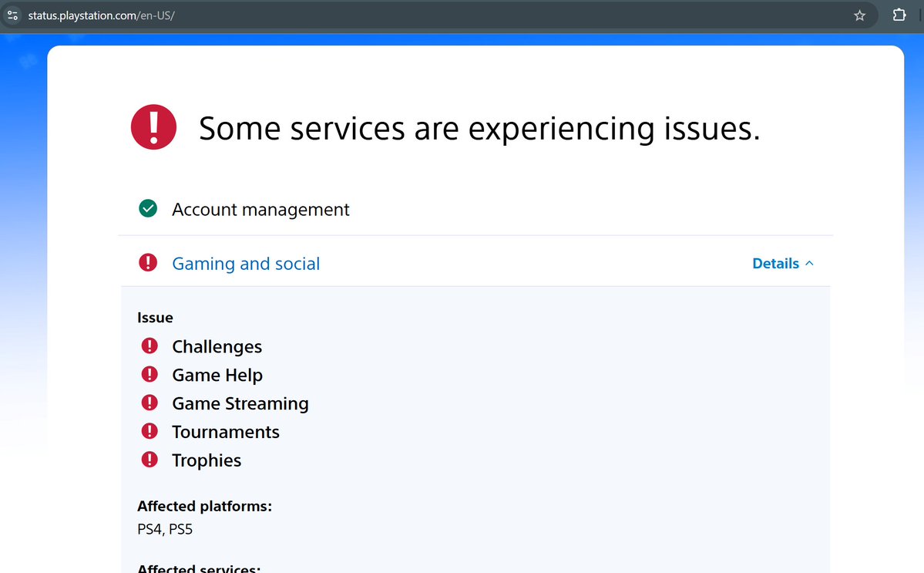This screenshot has width=924, height=573.
Task: Click the Game Help issue text
Action: click(x=217, y=375)
